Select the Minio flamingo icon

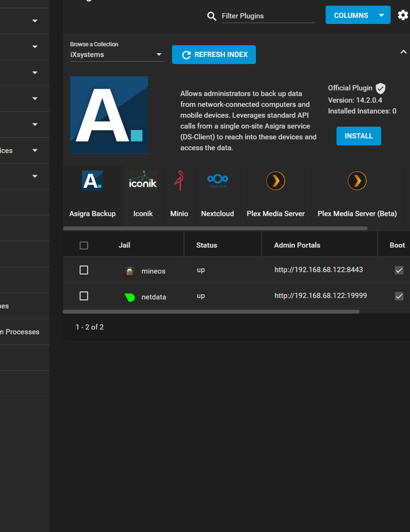pos(180,181)
